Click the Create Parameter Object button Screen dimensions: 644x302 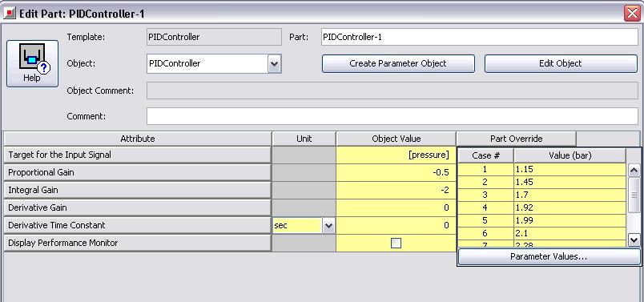398,64
